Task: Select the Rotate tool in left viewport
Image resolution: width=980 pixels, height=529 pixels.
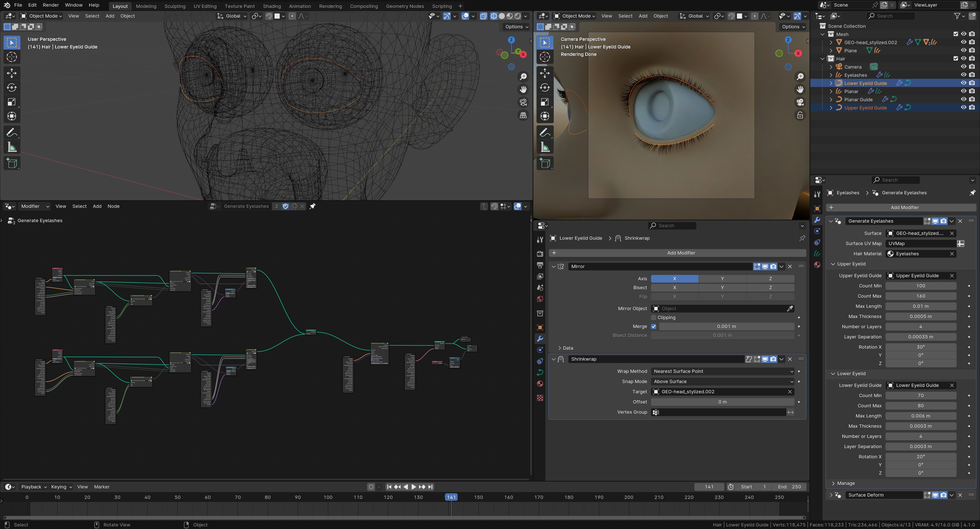Action: [x=12, y=87]
